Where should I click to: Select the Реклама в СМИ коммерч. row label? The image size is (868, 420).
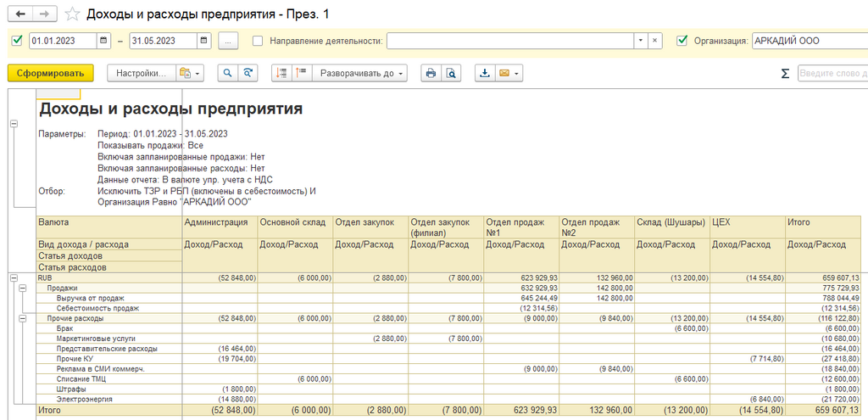(100, 368)
